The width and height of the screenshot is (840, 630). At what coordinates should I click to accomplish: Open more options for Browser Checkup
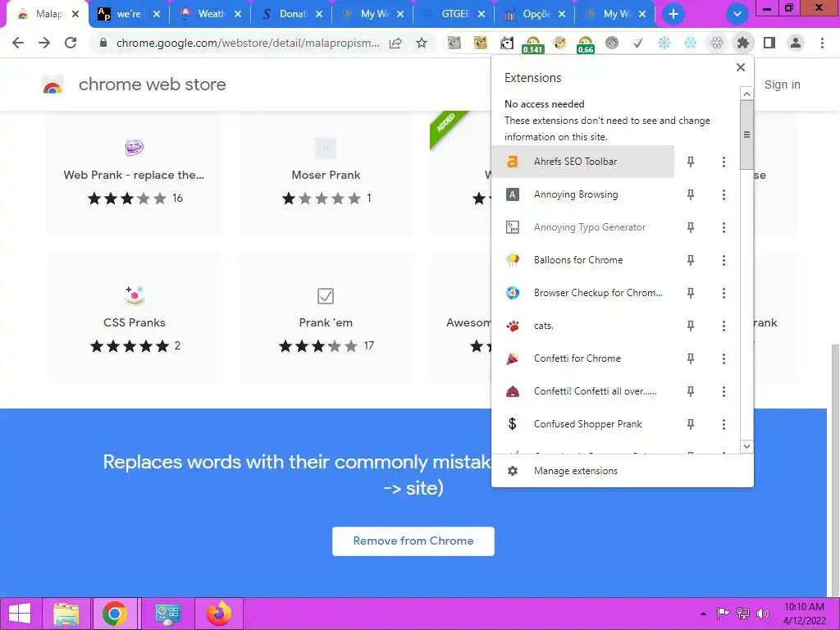724,293
